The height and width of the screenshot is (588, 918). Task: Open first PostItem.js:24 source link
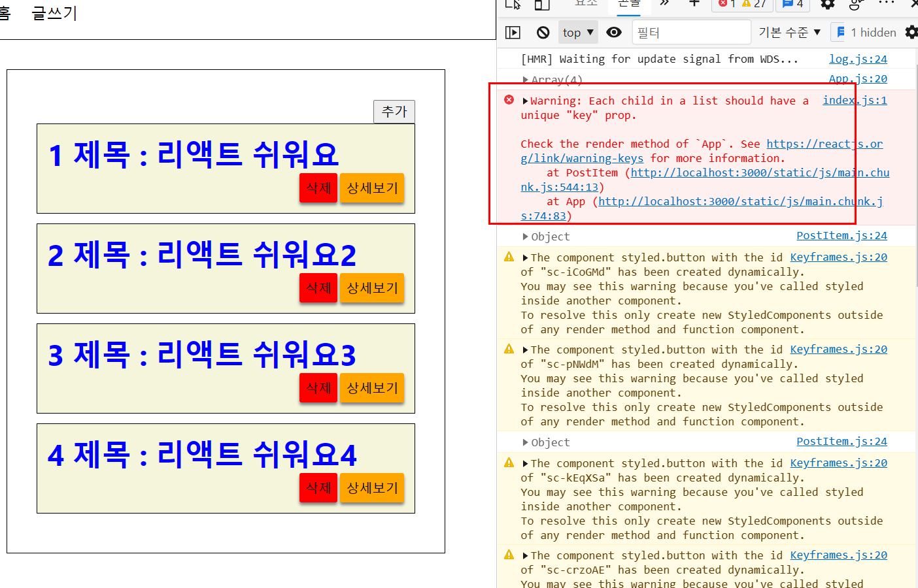click(x=841, y=235)
